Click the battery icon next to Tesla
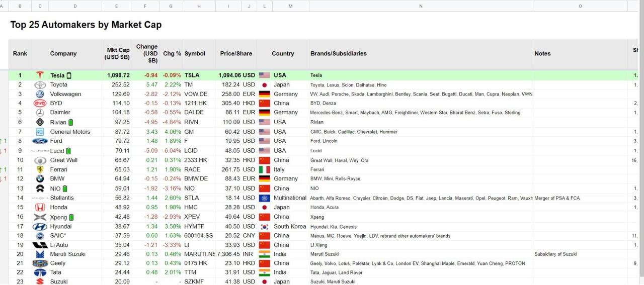This screenshot has width=644, height=285. (69, 75)
